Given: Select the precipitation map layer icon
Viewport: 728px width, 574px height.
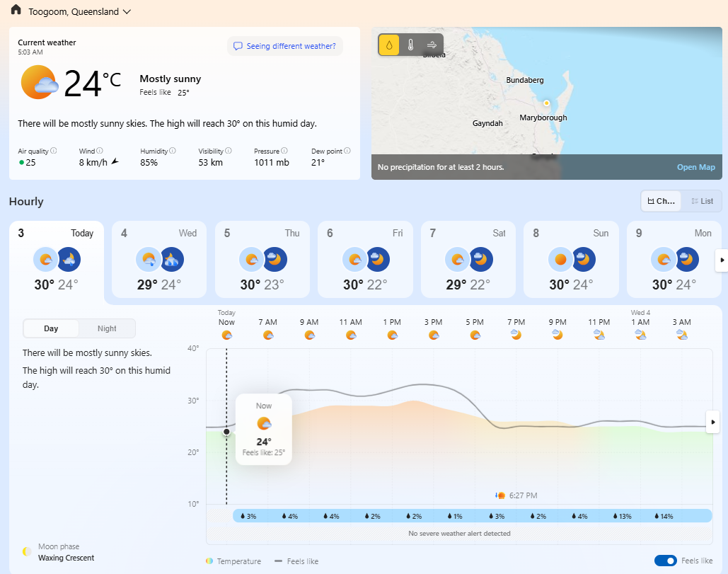Looking at the screenshot, I should click(x=389, y=45).
